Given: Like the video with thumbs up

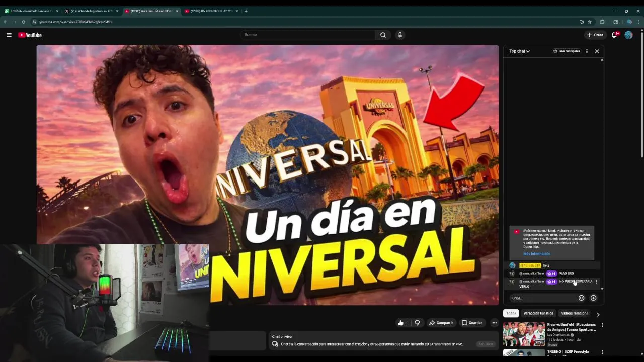Looking at the screenshot, I should pyautogui.click(x=403, y=323).
